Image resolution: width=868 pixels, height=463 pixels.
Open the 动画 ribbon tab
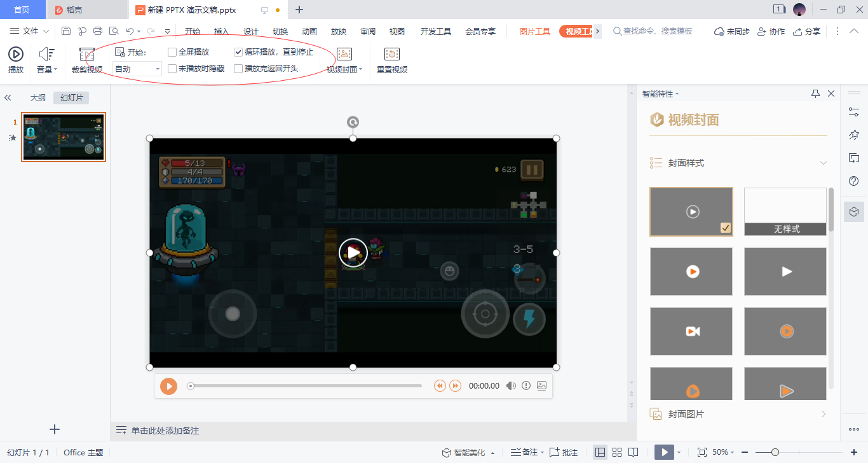point(309,31)
